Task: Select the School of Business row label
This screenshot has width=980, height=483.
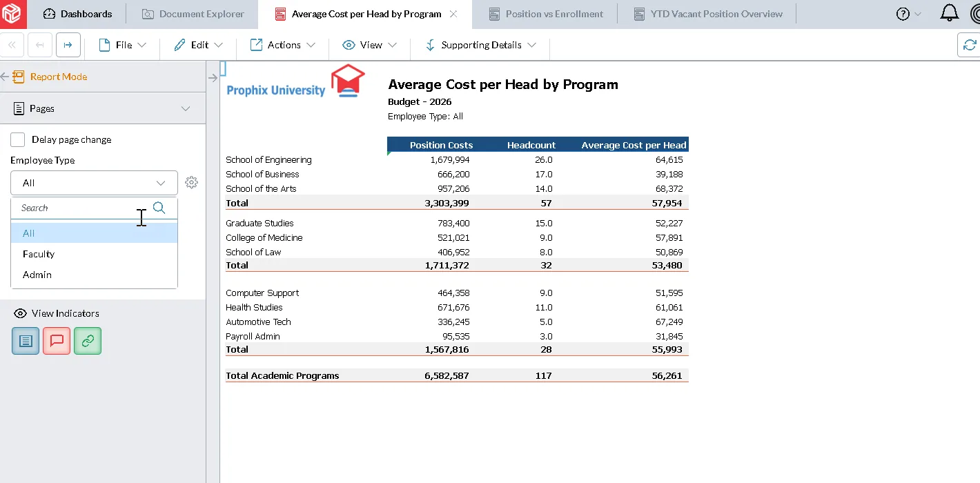Action: click(262, 174)
